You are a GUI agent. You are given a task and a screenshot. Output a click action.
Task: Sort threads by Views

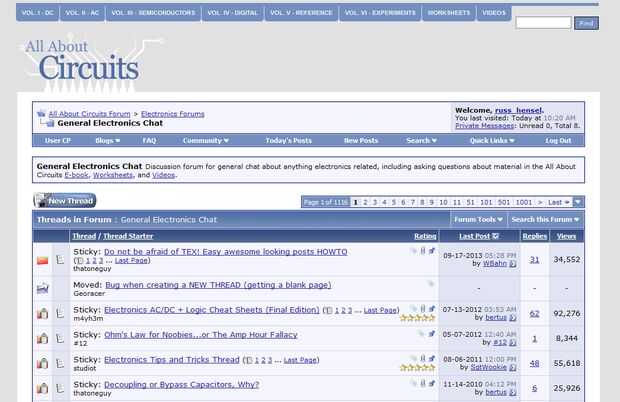[566, 236]
